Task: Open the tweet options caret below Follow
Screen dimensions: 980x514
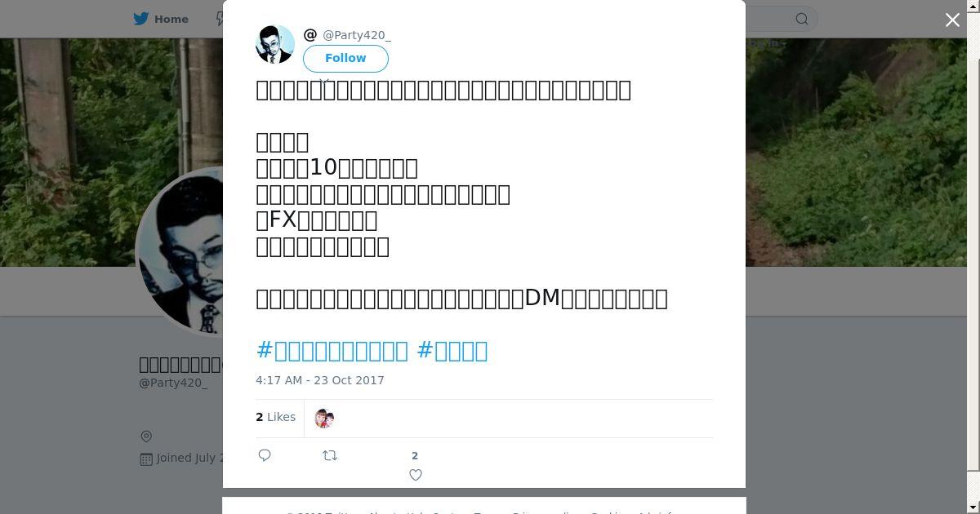Action: 324,80
